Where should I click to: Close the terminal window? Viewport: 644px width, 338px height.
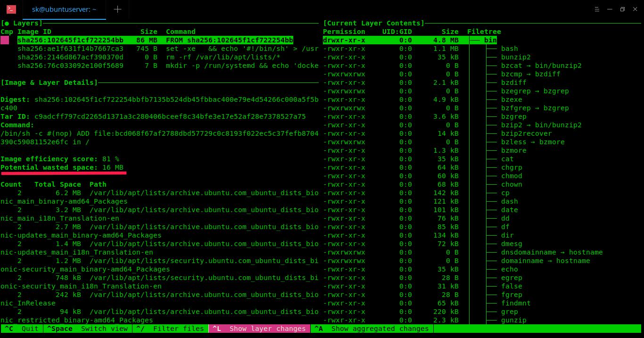pos(635,9)
